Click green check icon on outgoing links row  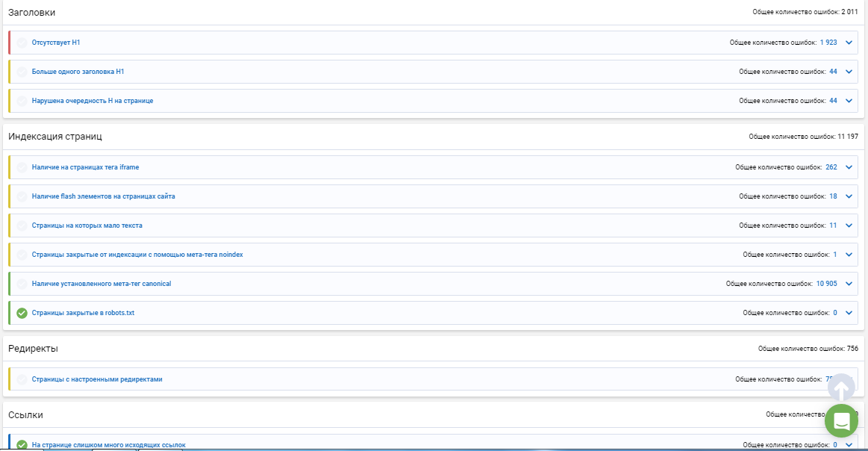tap(22, 445)
